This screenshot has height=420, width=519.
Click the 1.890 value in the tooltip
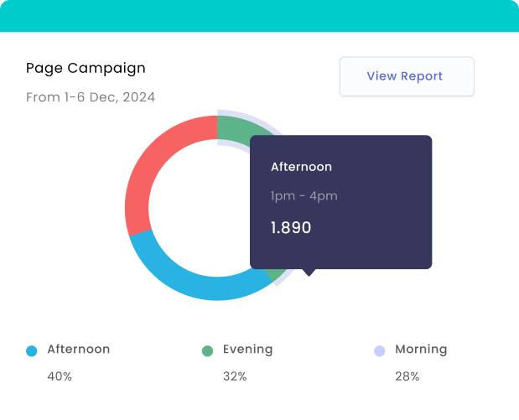click(291, 227)
